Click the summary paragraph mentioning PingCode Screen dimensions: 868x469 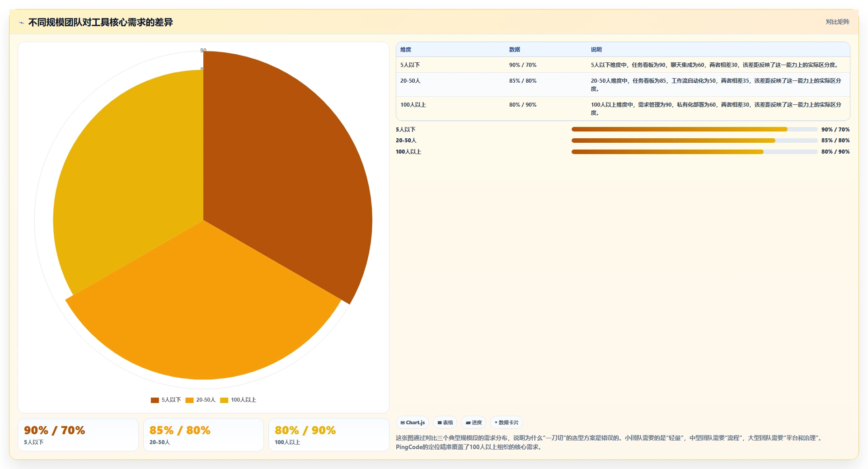610,442
